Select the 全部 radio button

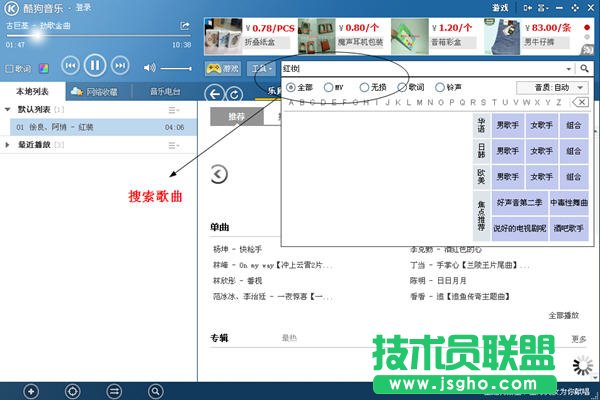pyautogui.click(x=291, y=87)
